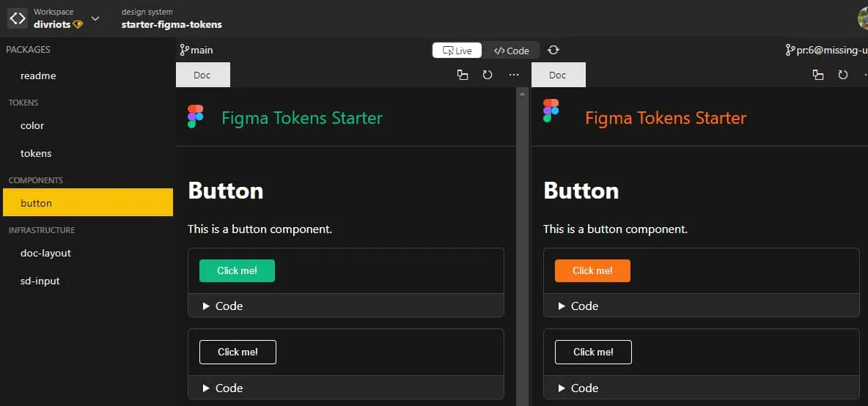
Task: Open the divriots workspace dropdown chevron
Action: (95, 18)
